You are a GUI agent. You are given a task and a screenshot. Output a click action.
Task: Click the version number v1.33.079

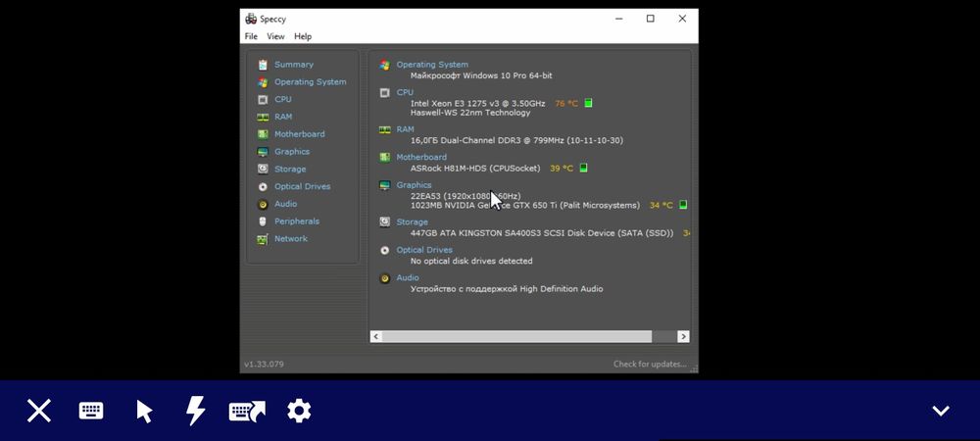click(x=264, y=365)
